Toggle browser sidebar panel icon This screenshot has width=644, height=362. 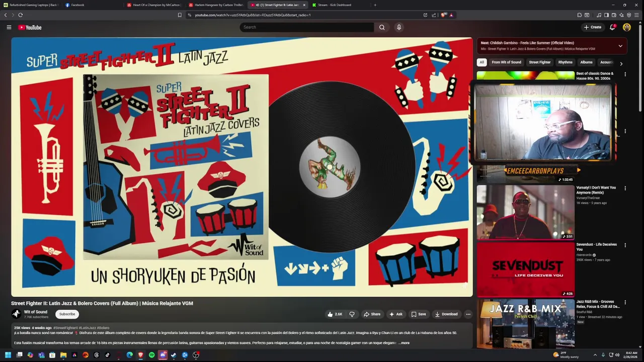(x=606, y=15)
